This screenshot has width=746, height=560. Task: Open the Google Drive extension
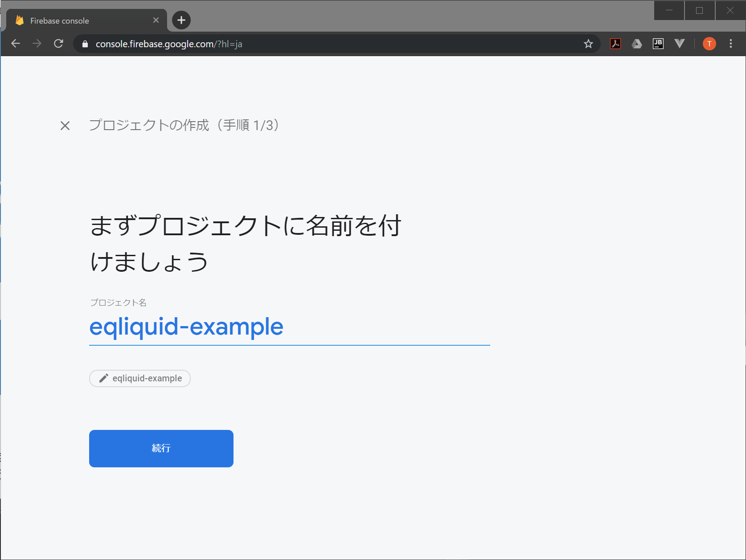(x=637, y=44)
